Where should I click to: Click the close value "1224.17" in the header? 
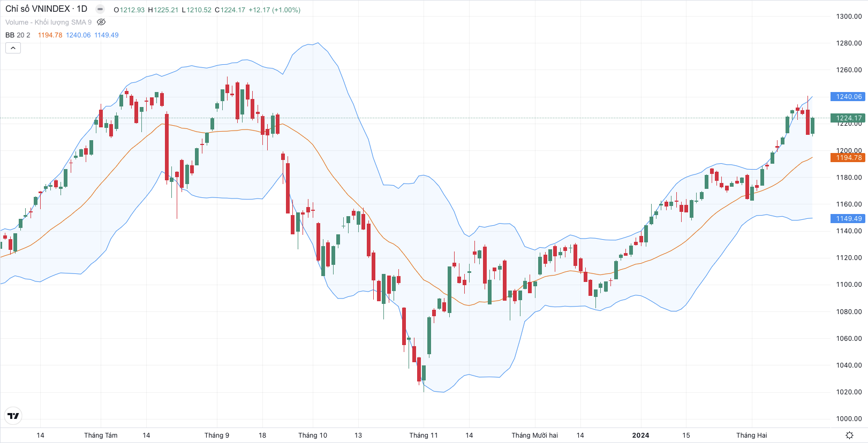pos(233,10)
